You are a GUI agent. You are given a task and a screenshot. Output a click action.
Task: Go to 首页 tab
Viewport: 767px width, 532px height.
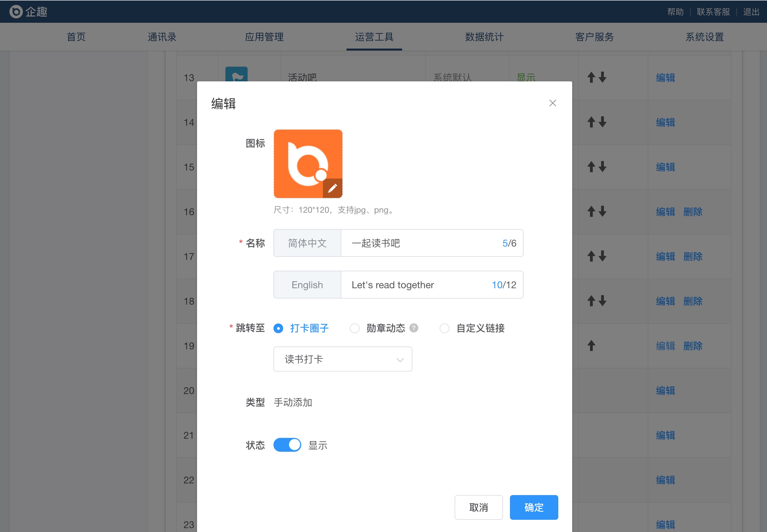[x=76, y=37]
